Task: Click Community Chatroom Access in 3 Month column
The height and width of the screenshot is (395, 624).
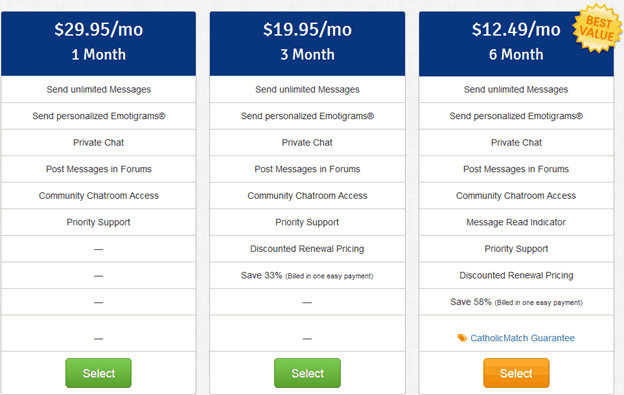Action: tap(307, 195)
